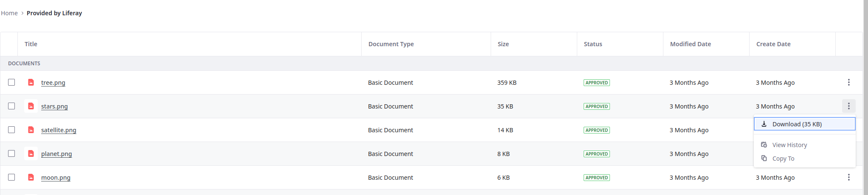Click APPROVED status badge for satellite.png
This screenshot has height=195, width=868.
click(x=597, y=130)
